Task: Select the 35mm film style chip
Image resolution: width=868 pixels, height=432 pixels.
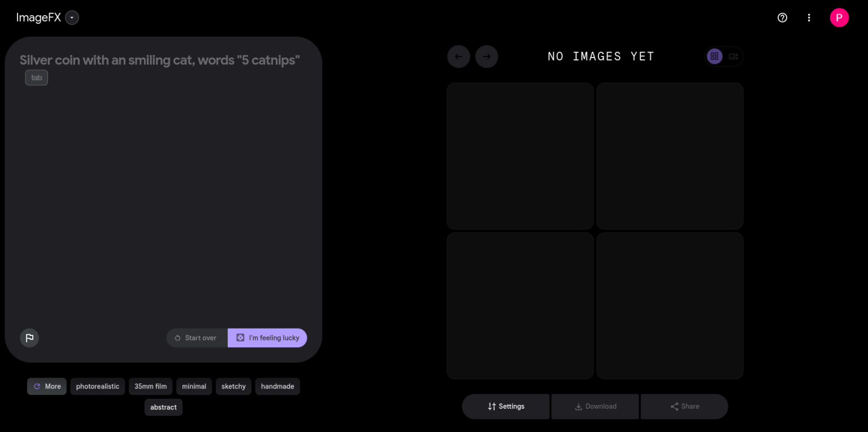Action: click(x=150, y=386)
